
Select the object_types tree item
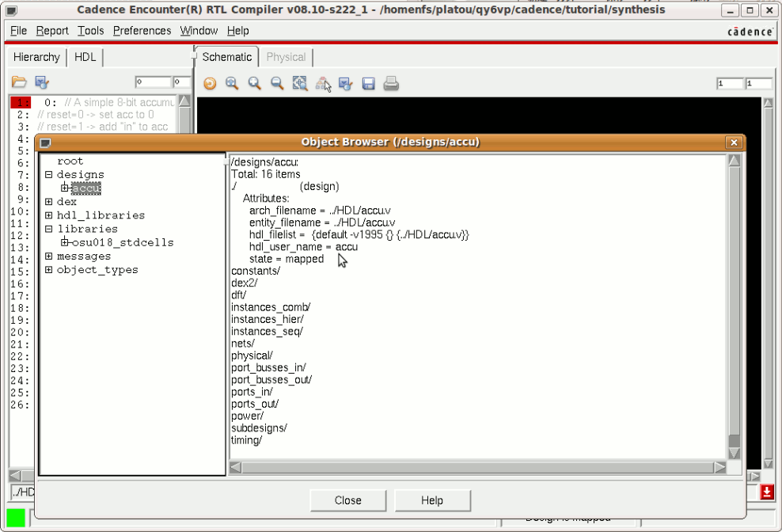pyautogui.click(x=97, y=269)
